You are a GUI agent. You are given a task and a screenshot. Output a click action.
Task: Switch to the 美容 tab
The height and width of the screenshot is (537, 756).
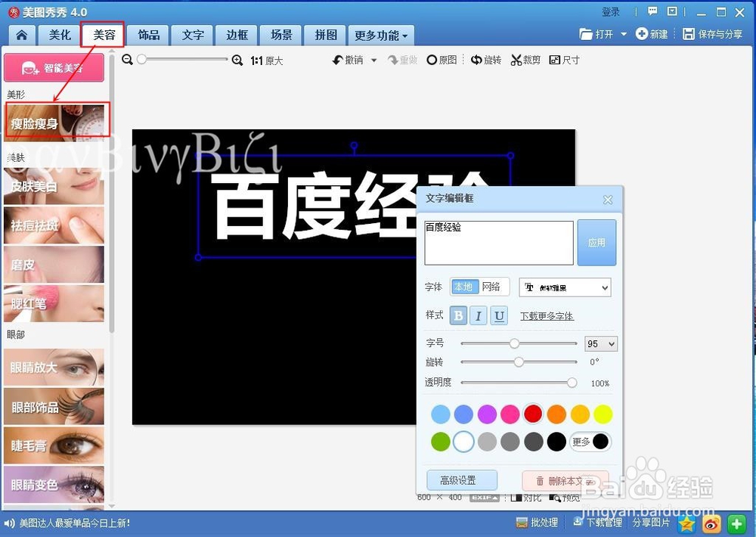(104, 36)
